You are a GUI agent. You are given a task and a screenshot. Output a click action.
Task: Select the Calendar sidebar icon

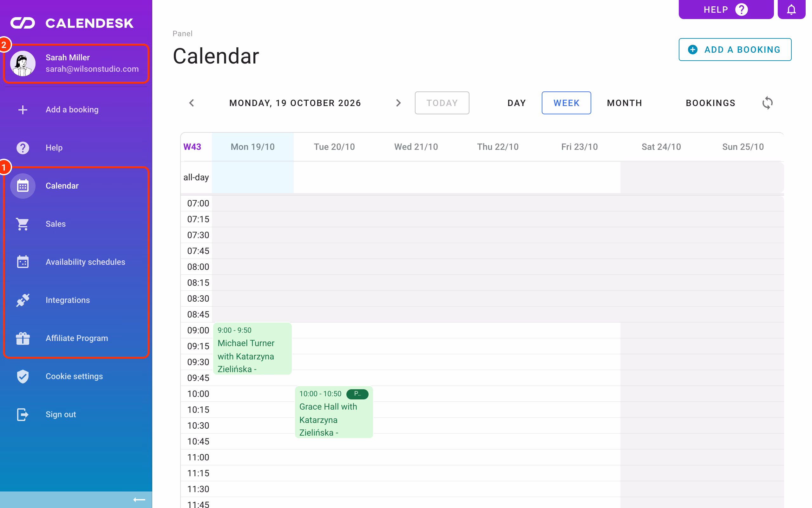(x=23, y=186)
